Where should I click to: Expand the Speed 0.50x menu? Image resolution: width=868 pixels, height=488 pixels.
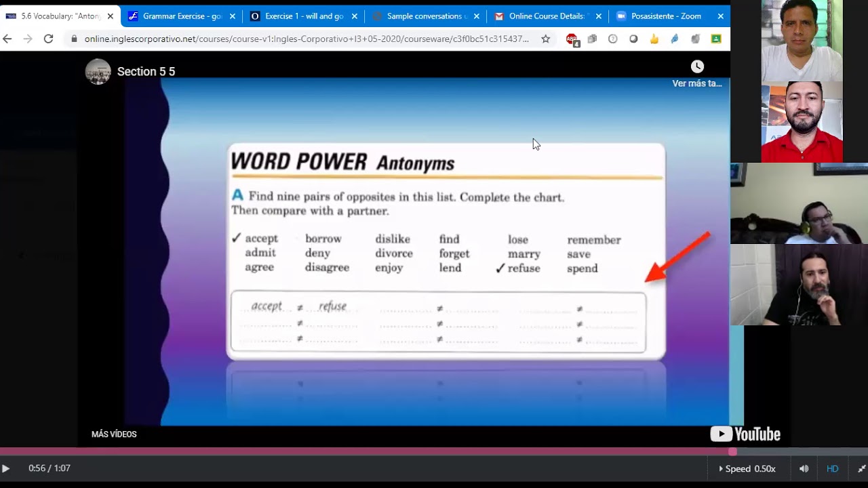[747, 468]
